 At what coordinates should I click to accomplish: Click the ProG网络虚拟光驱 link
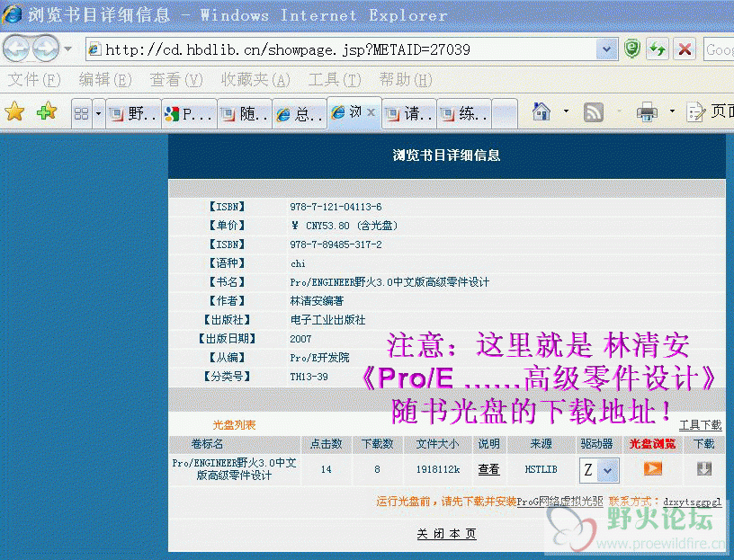pyautogui.click(x=559, y=502)
